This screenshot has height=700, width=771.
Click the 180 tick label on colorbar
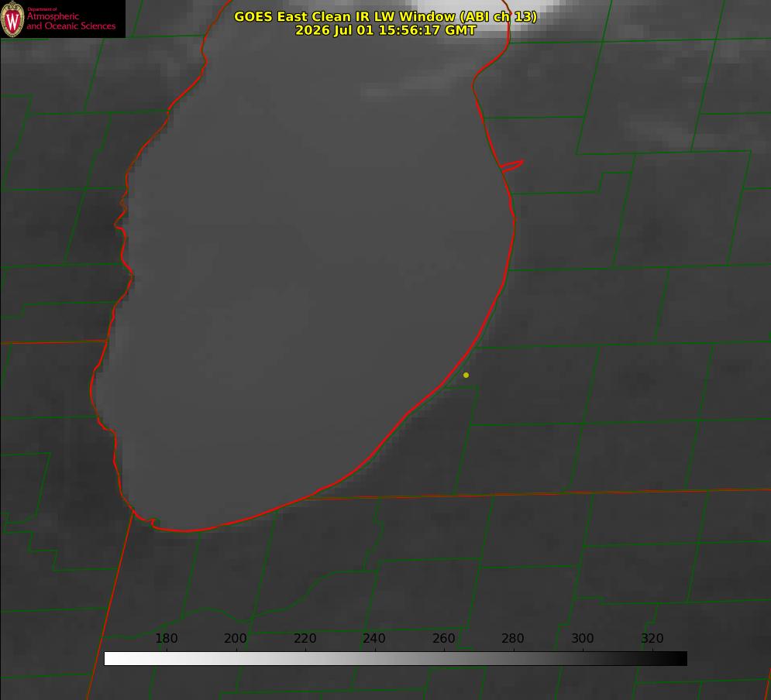pos(166,638)
